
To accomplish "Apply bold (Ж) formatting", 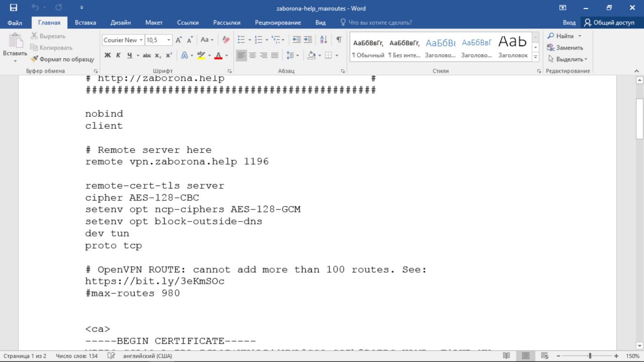I will pyautogui.click(x=108, y=55).
